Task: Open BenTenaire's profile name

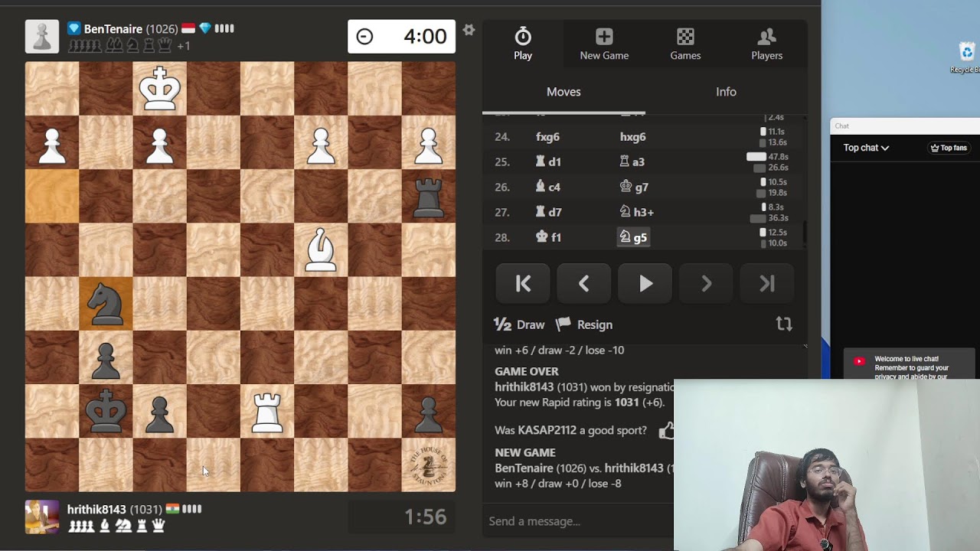Action: tap(113, 29)
